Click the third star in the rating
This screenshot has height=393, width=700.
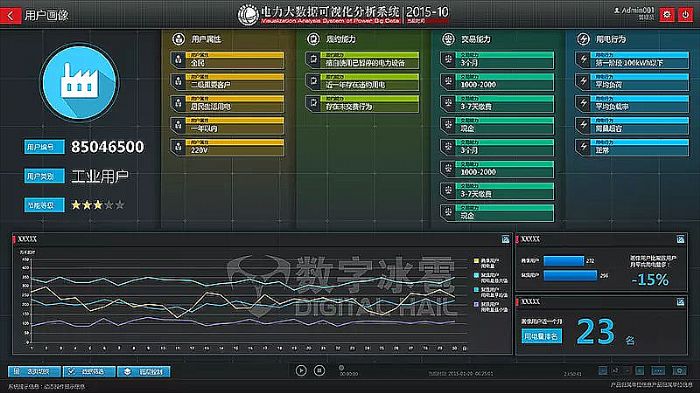pyautogui.click(x=98, y=205)
